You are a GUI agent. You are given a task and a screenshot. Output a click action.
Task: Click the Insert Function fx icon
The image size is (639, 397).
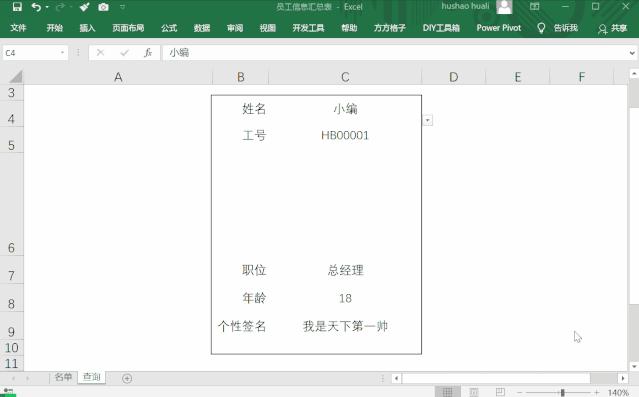[x=148, y=53]
